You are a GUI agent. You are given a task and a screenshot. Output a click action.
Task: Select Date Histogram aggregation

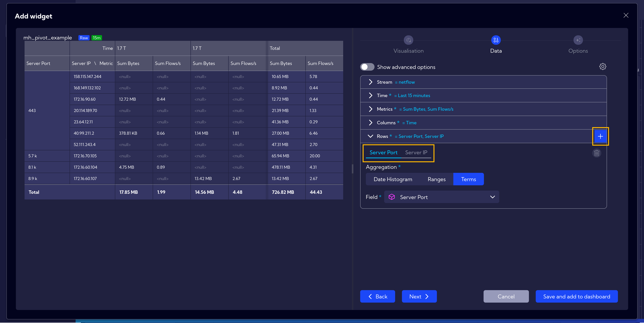[393, 179]
